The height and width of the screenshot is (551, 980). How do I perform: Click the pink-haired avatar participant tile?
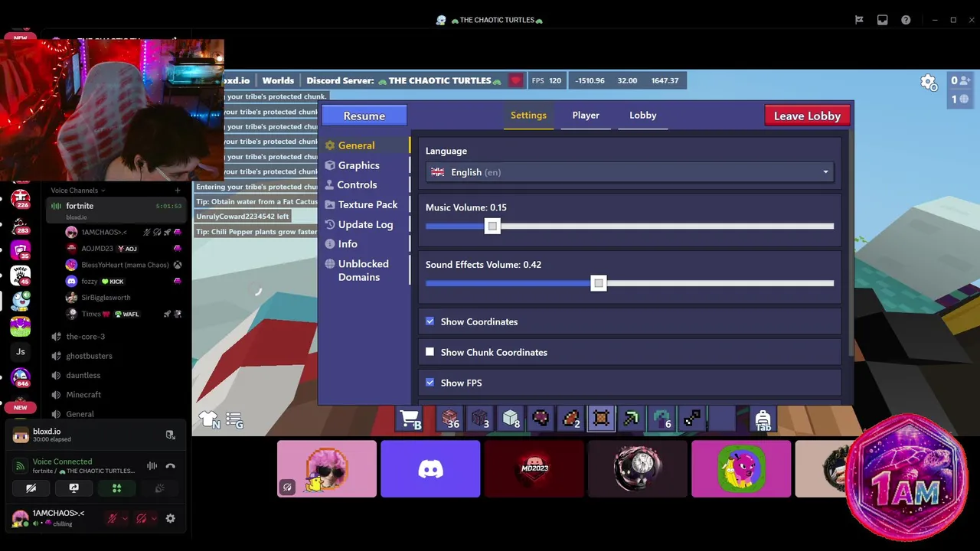pyautogui.click(x=327, y=468)
